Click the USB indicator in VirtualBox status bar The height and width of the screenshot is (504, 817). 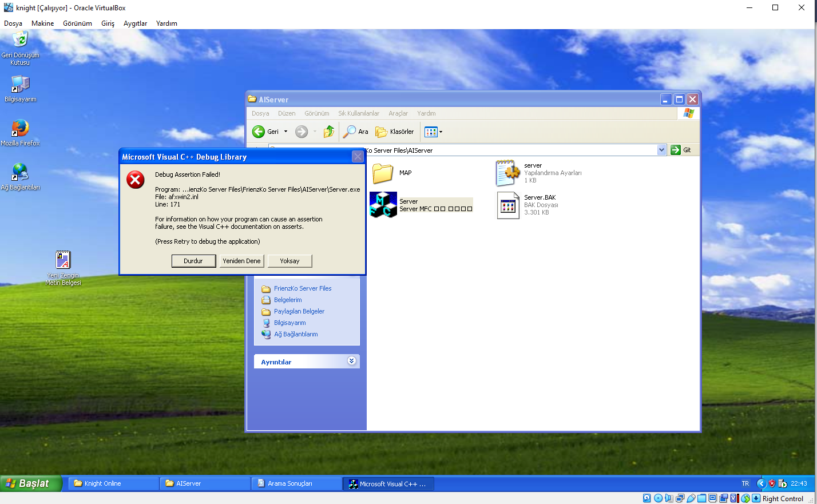pos(691,498)
